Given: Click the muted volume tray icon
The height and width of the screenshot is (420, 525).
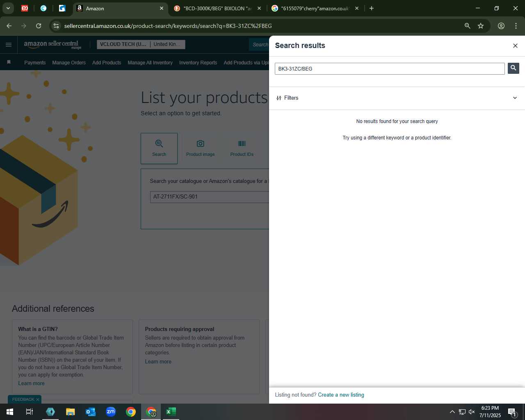Looking at the screenshot, I should 472,412.
